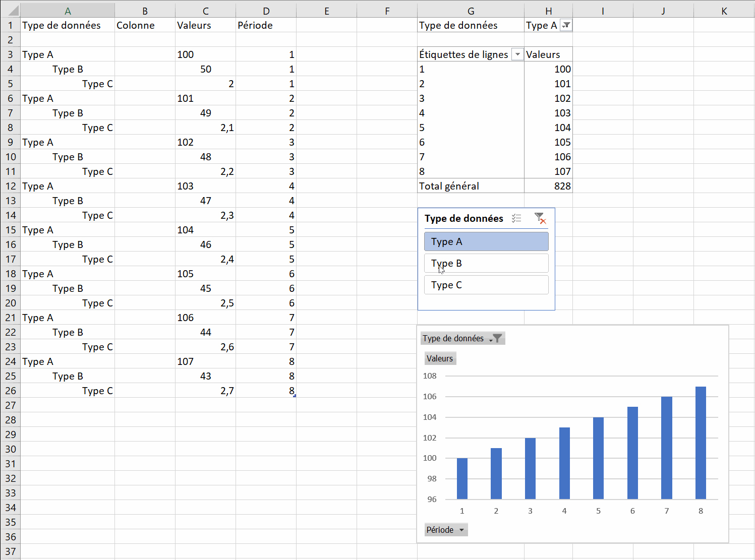Select the column G header
This screenshot has width=755, height=560.
[471, 11]
